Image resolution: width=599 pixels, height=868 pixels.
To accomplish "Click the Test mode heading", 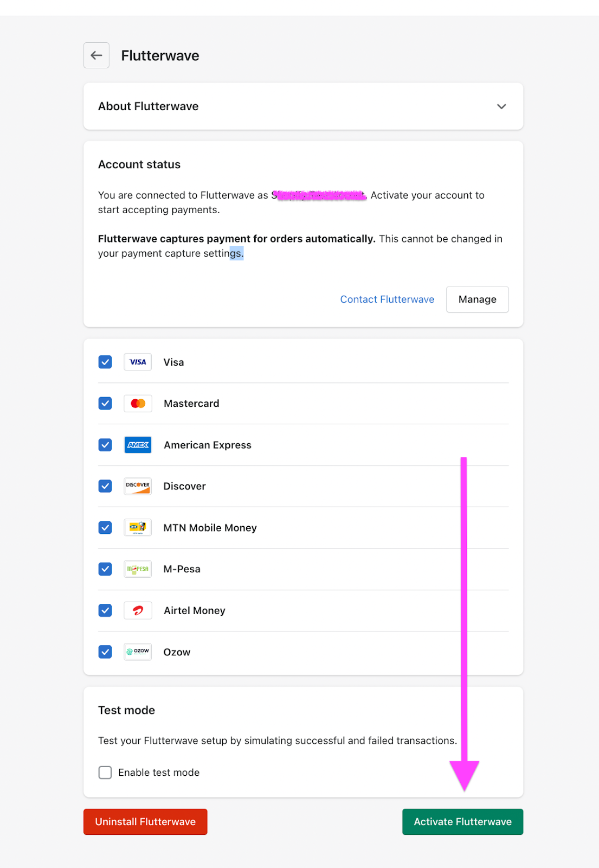I will tap(126, 710).
